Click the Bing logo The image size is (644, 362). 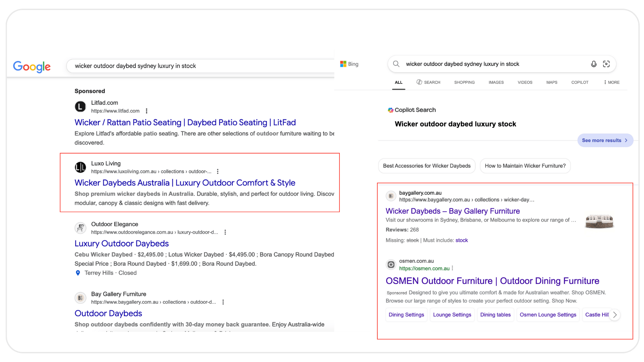pos(349,64)
